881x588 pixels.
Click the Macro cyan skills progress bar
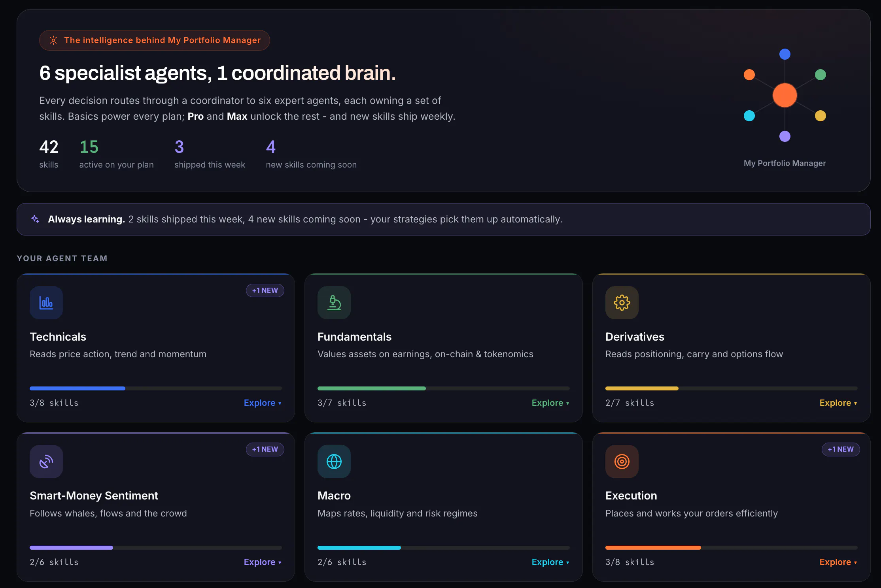[x=444, y=548]
